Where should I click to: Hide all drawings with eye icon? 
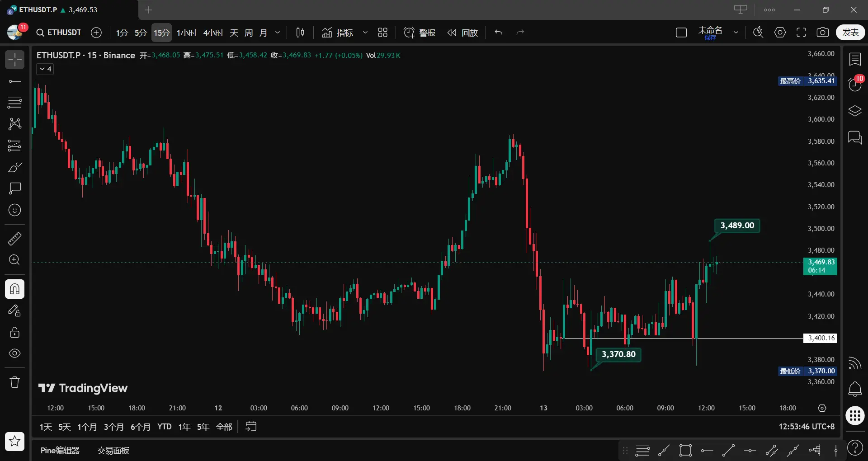point(14,353)
